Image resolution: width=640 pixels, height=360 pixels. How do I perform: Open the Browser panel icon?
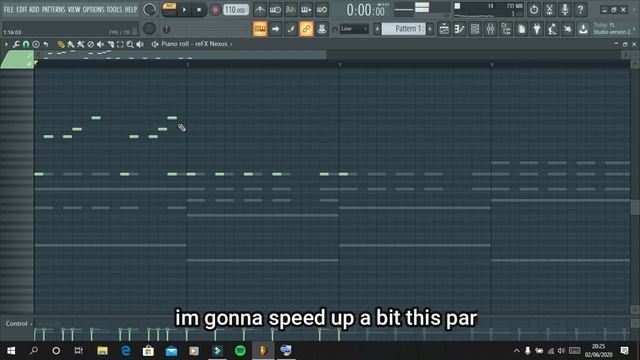(506, 29)
